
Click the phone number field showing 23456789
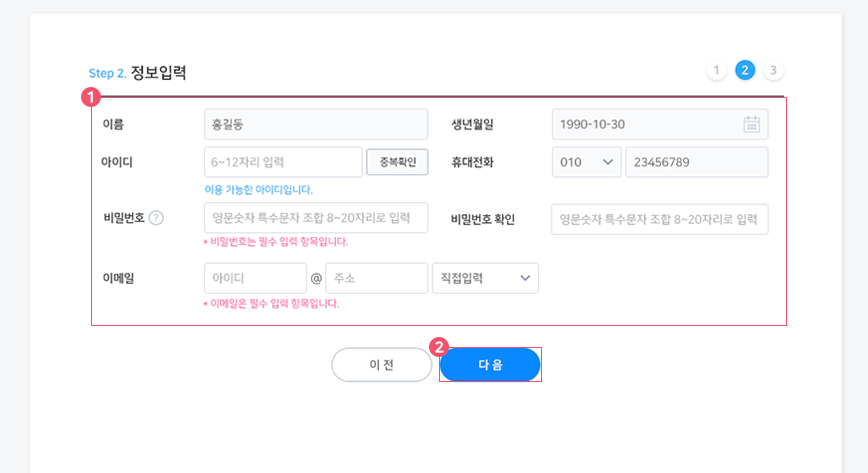pyautogui.click(x=696, y=162)
